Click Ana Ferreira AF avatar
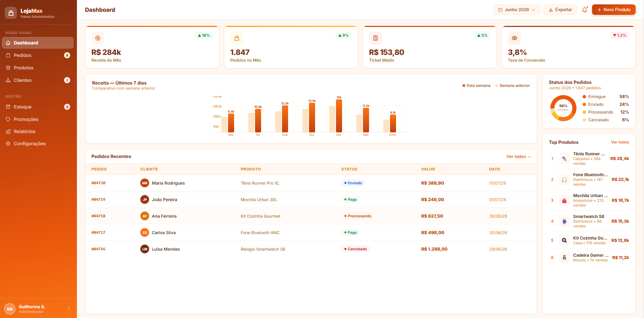Image resolution: width=644 pixels, height=318 pixels. click(145, 216)
